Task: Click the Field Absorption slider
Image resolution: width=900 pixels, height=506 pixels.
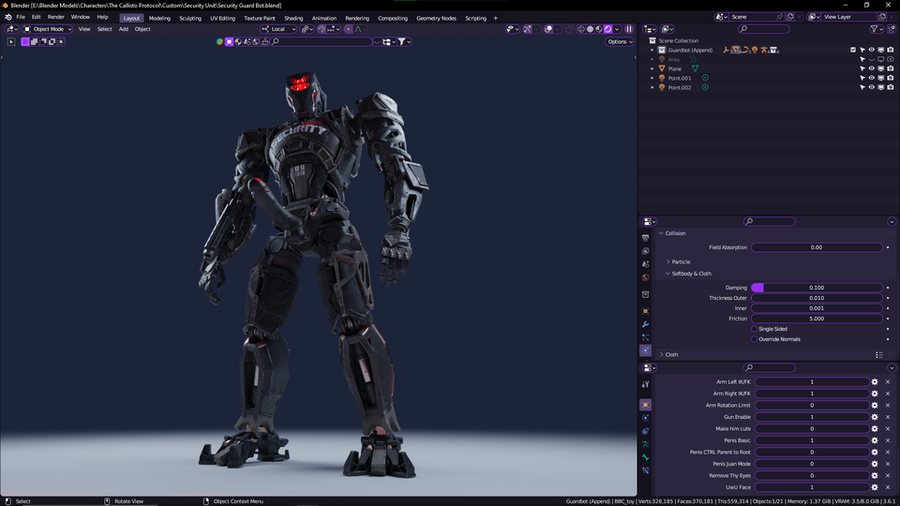Action: click(816, 247)
